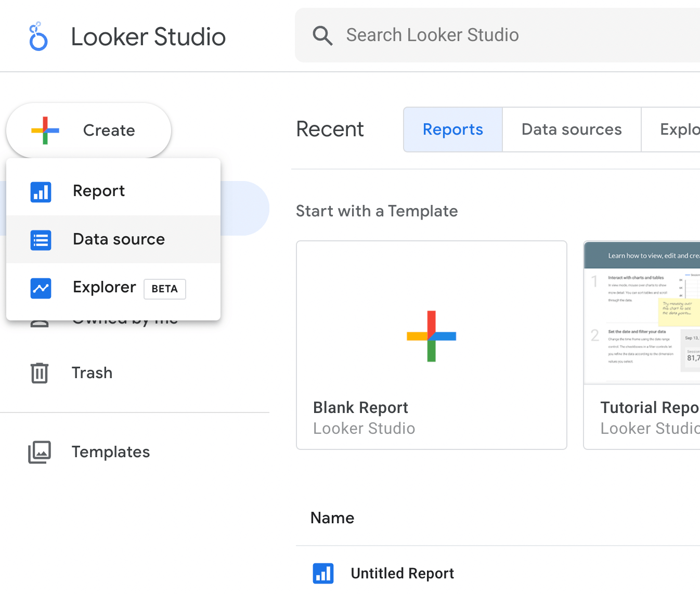Screen dimensions: 700x594
Task: Open the Blank Report template card
Action: [432, 345]
